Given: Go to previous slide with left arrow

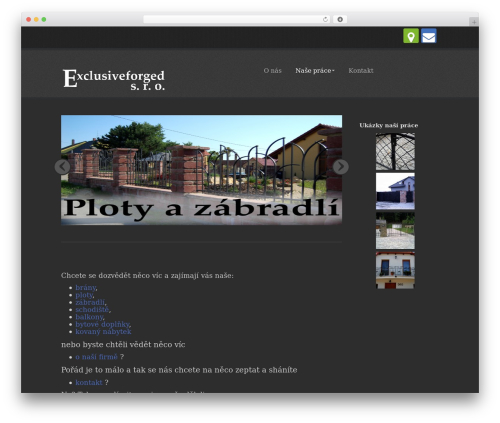Looking at the screenshot, I should pyautogui.click(x=62, y=167).
